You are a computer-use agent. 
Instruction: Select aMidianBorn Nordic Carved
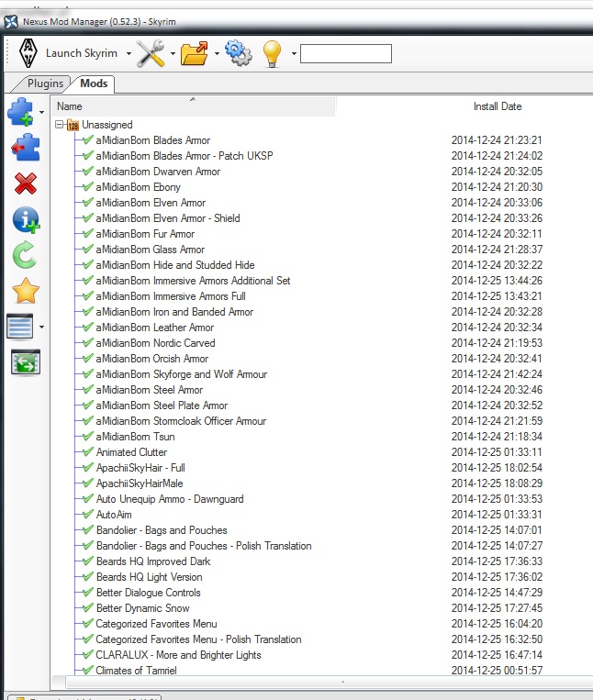[155, 343]
